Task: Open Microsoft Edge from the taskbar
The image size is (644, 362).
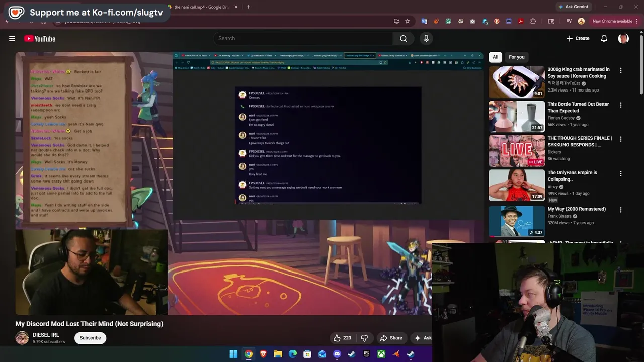Action: (x=293, y=354)
